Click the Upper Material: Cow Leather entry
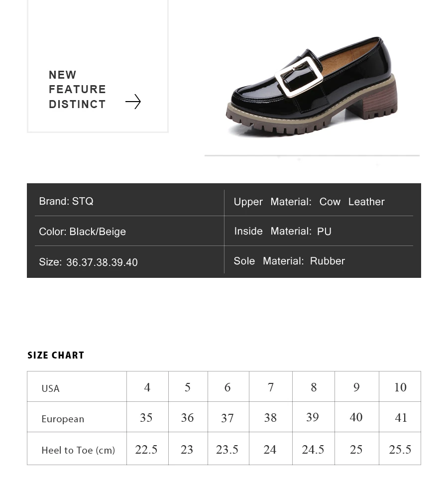448x488 pixels. pyautogui.click(x=309, y=202)
